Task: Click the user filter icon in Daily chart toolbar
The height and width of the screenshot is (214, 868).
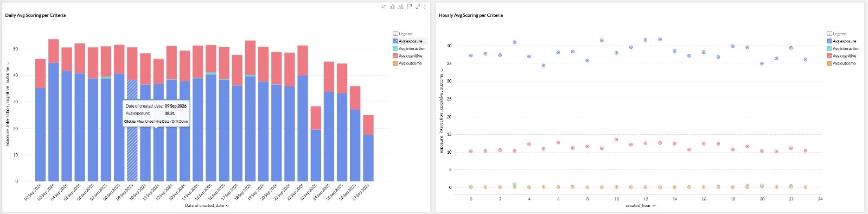Action: (400, 7)
